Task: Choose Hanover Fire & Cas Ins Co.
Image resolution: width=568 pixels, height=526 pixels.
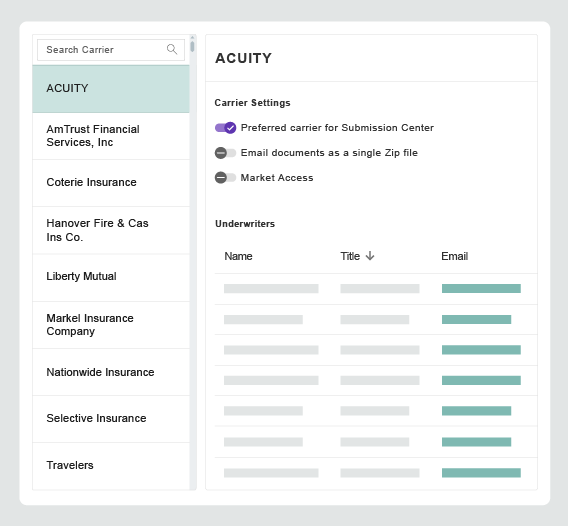Action: (x=111, y=230)
